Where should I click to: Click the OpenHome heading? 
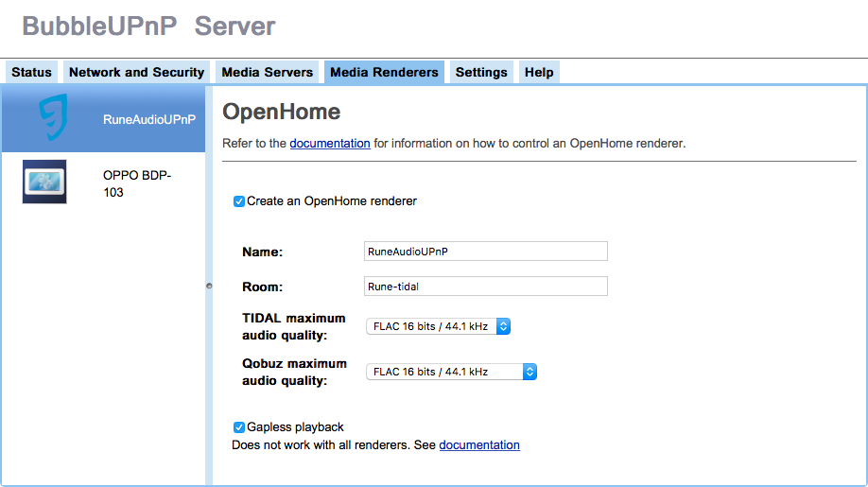[281, 112]
